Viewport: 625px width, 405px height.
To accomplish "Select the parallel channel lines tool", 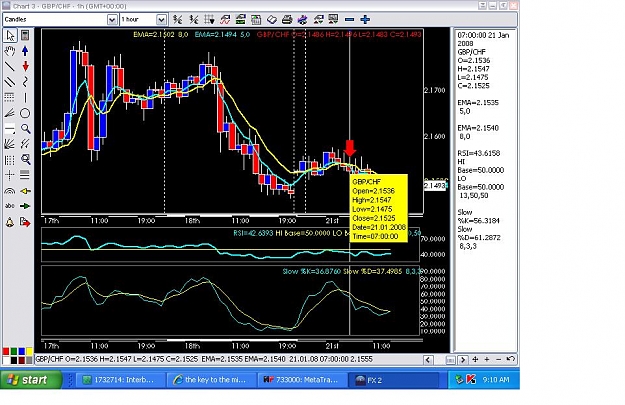I will pos(10,82).
